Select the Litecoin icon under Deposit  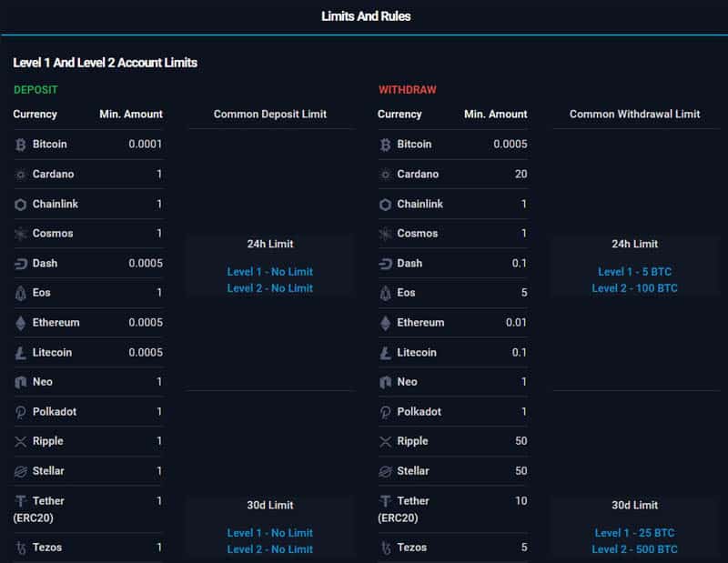tap(21, 353)
